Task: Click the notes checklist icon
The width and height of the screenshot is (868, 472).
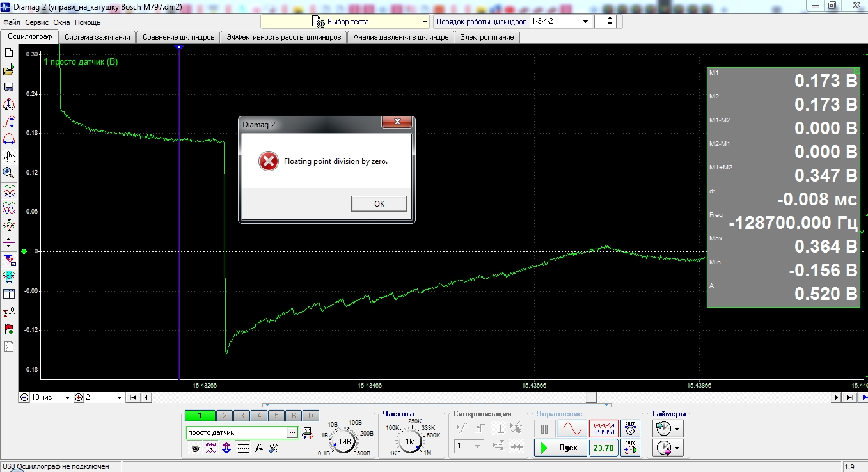Action: click(x=9, y=346)
